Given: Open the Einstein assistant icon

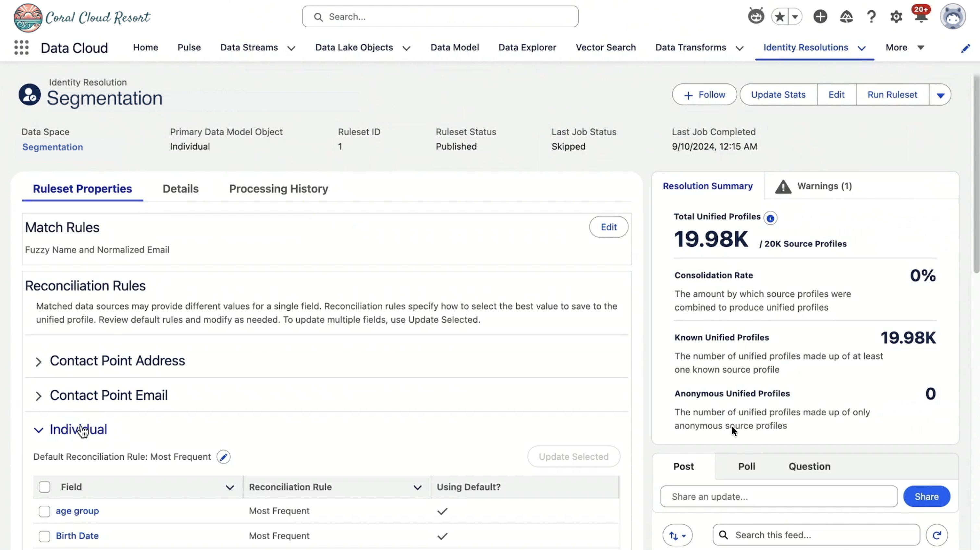Looking at the screenshot, I should 755,16.
